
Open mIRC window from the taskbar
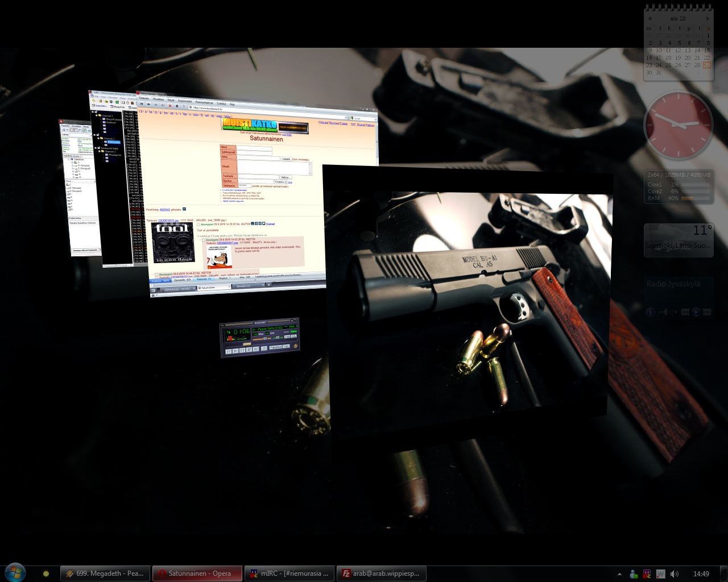click(x=289, y=573)
